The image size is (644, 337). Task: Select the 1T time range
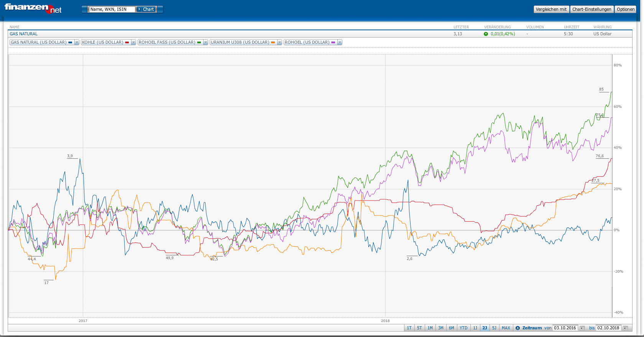pos(409,328)
